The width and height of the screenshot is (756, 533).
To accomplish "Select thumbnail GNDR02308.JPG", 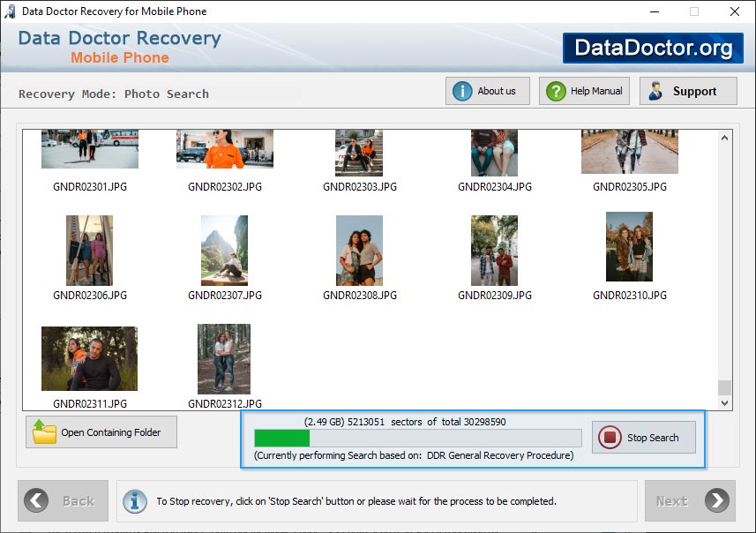I will point(359,251).
